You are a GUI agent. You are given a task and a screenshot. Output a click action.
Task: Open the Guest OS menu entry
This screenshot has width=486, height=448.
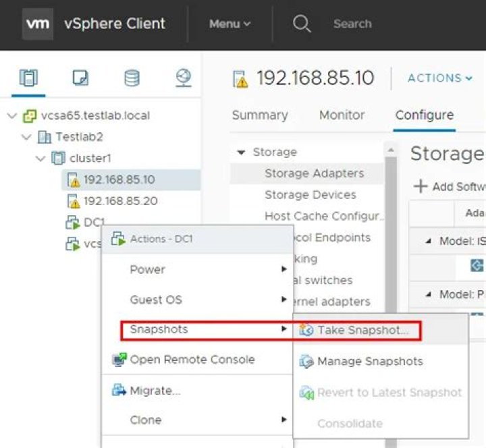click(197, 300)
